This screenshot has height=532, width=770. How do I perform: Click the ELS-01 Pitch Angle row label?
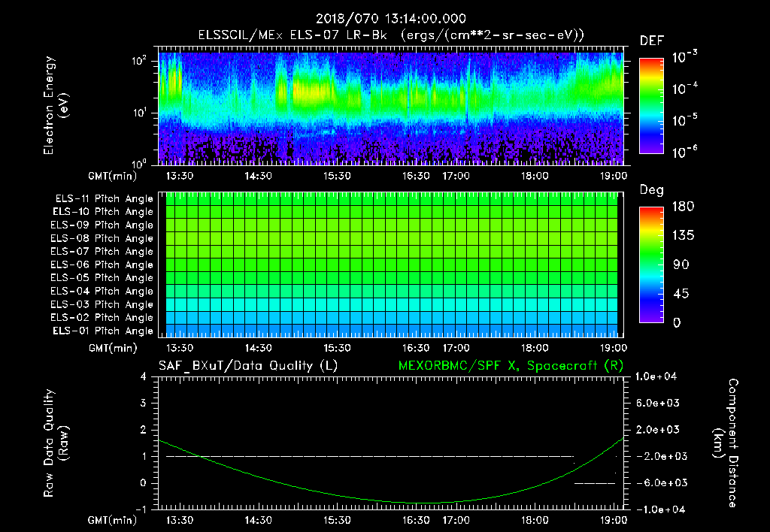click(103, 331)
